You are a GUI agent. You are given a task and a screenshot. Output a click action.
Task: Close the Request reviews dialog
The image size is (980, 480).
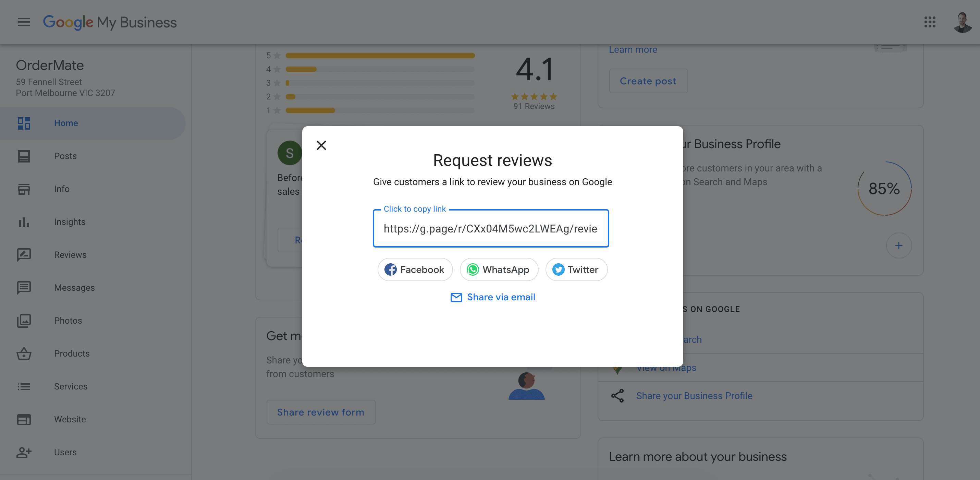coord(321,145)
